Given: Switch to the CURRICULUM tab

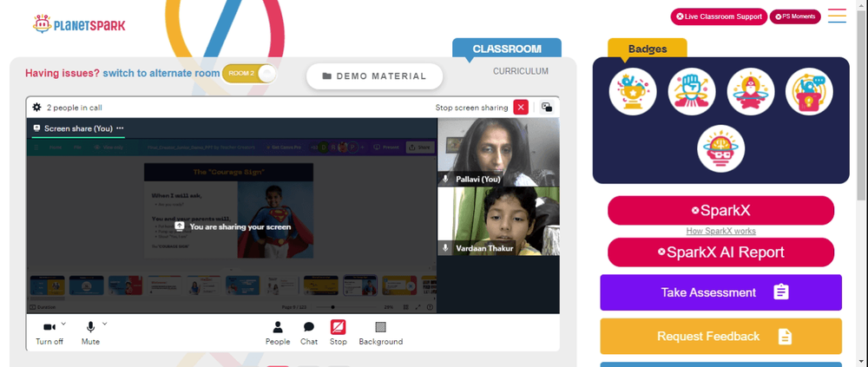Looking at the screenshot, I should click(x=520, y=71).
